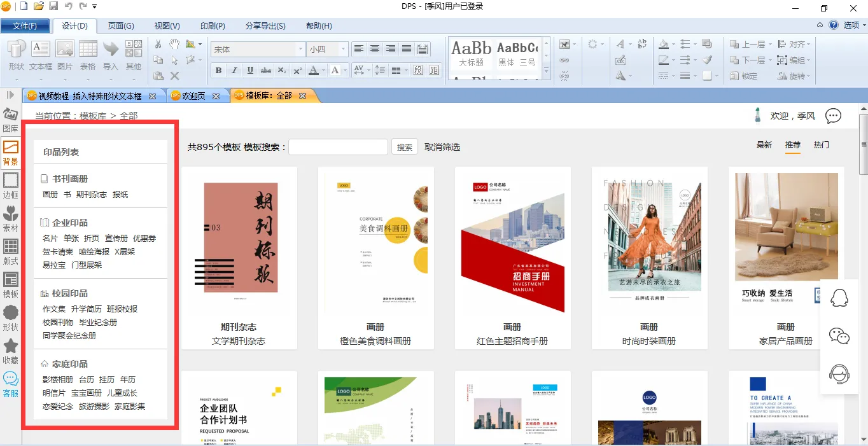Expand the 宋体 font name dropdown
The image size is (868, 446).
300,49
